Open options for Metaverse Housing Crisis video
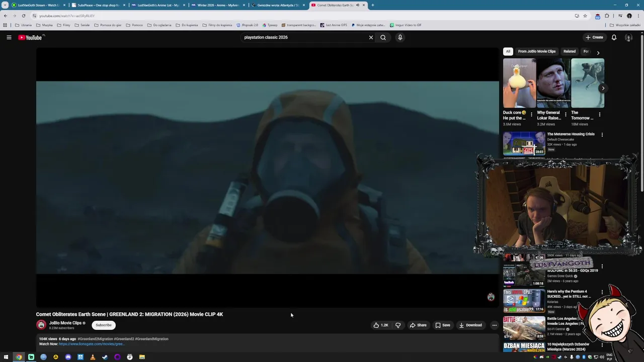Screen dimensions: 644x362 (602, 135)
